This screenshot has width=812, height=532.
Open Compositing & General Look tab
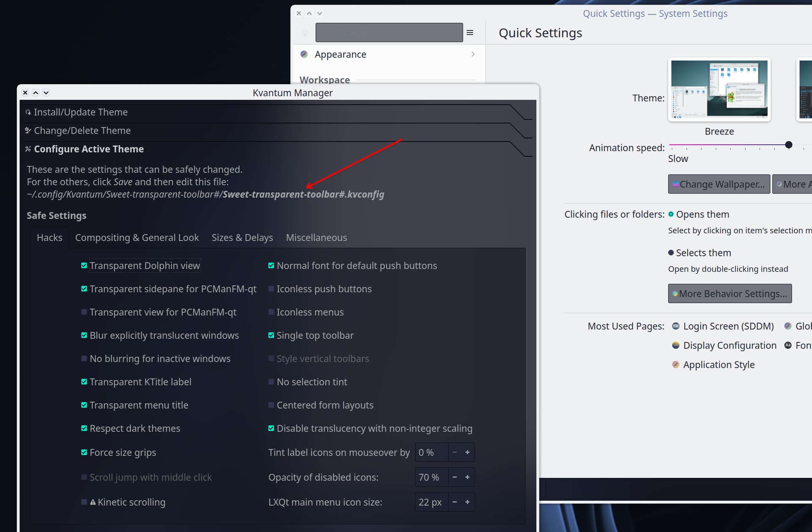click(137, 237)
